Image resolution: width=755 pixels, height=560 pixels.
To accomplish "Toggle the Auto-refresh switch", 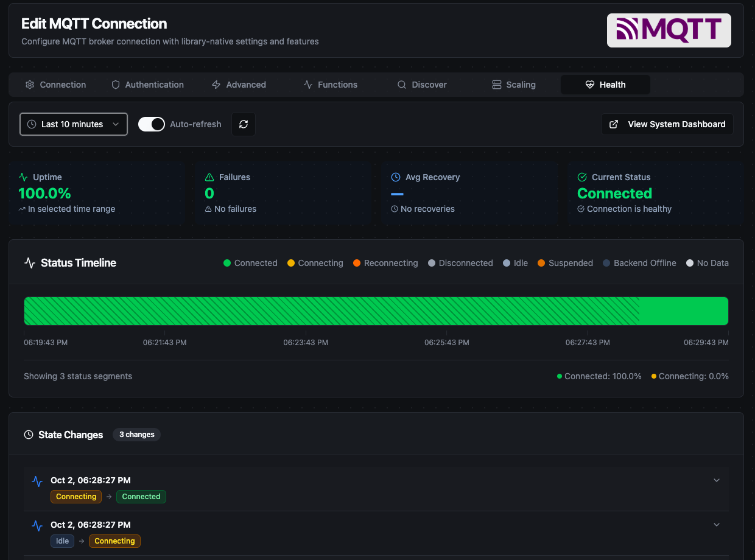I will (152, 124).
